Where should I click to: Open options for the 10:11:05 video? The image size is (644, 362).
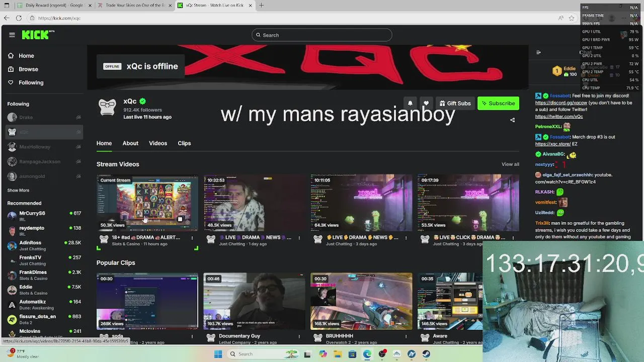pyautogui.click(x=406, y=238)
